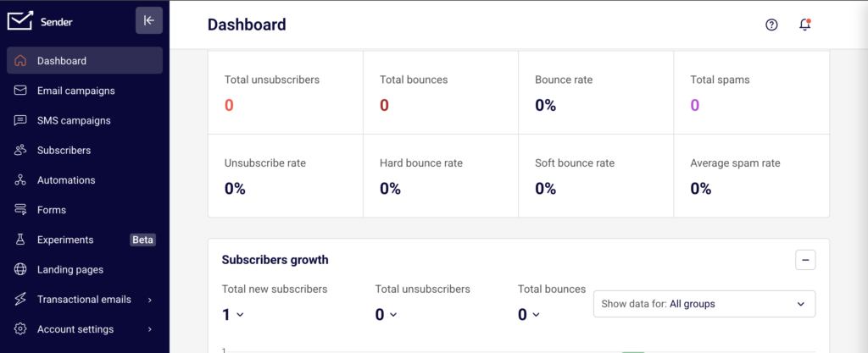
Task: Click the Total spams purple 0 value
Action: 695,105
